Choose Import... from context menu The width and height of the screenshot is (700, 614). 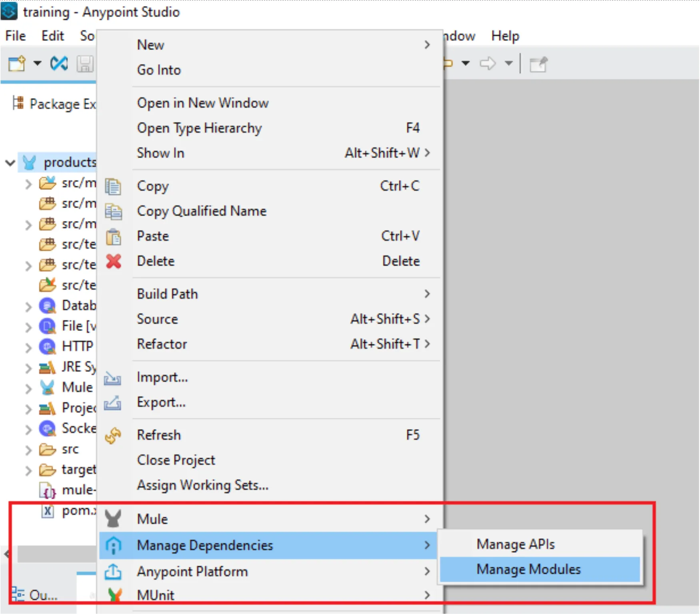pos(270,377)
